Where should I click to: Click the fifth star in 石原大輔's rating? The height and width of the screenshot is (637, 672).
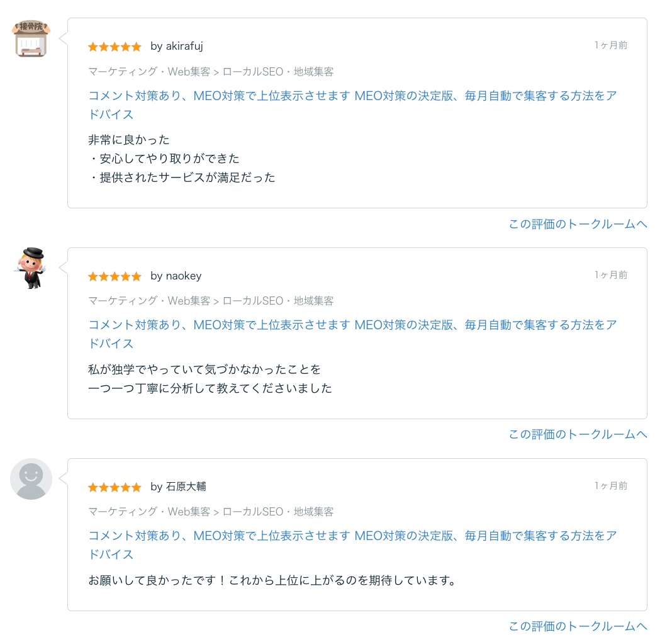tap(137, 487)
